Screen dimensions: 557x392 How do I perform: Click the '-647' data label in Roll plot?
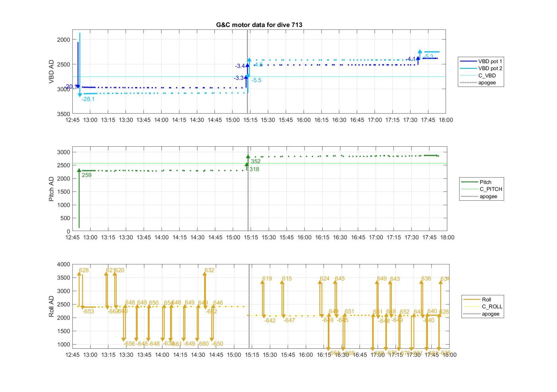click(x=289, y=320)
